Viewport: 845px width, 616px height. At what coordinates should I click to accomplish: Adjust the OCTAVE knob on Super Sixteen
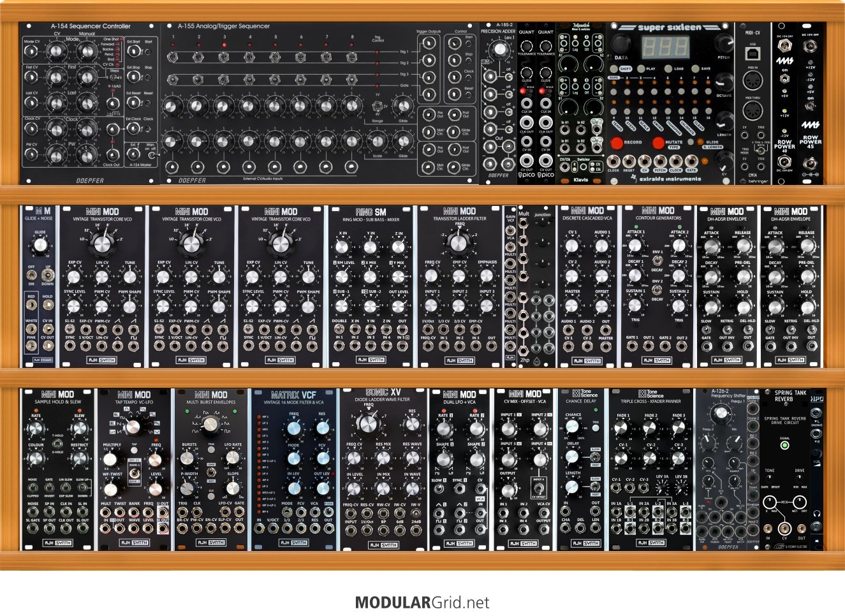pyautogui.click(x=724, y=81)
